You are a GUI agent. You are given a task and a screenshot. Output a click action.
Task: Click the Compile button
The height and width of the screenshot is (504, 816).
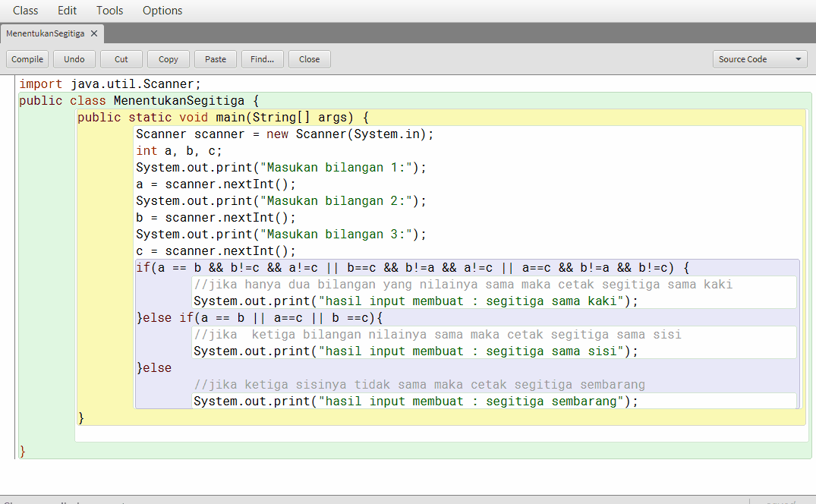pos(27,59)
